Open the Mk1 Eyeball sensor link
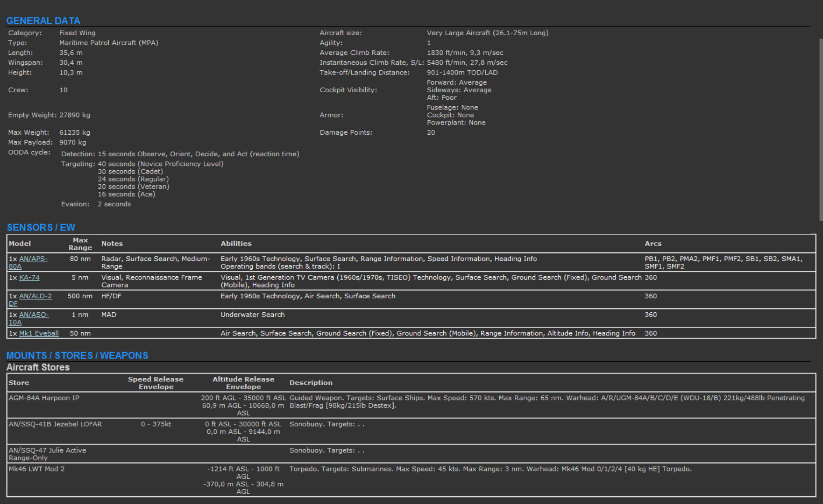This screenshot has height=504, width=823. [39, 333]
